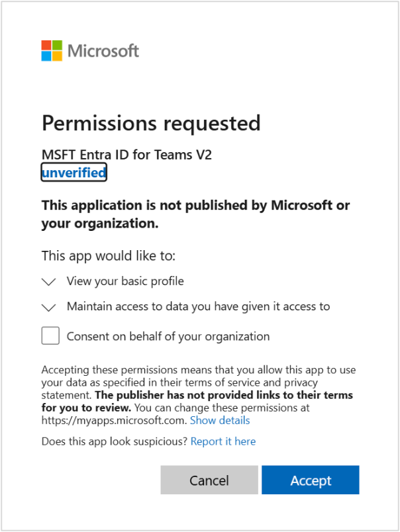The width and height of the screenshot is (400, 532).
Task: Click the Permissions requested heading
Action: (x=151, y=123)
